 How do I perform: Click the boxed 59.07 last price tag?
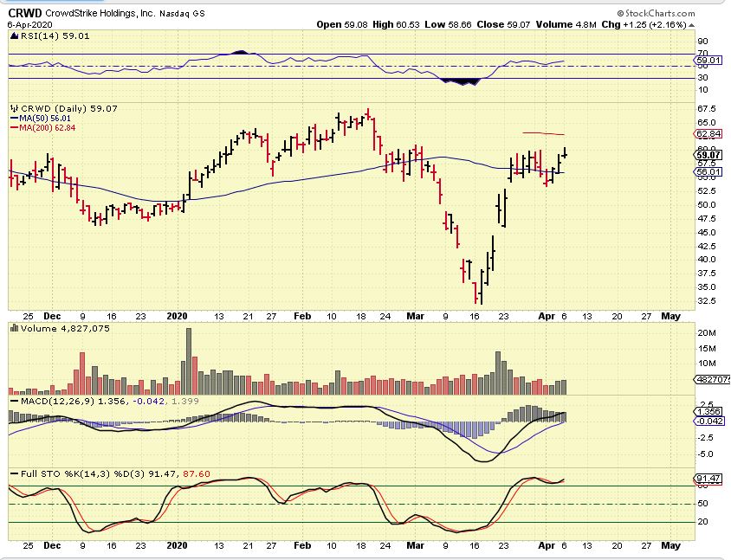pyautogui.click(x=708, y=155)
